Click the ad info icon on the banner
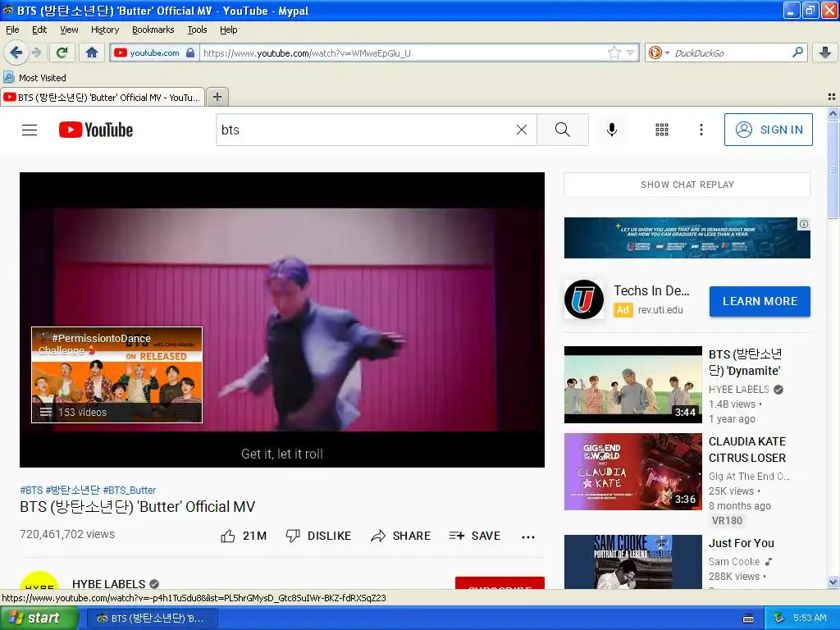 (804, 224)
